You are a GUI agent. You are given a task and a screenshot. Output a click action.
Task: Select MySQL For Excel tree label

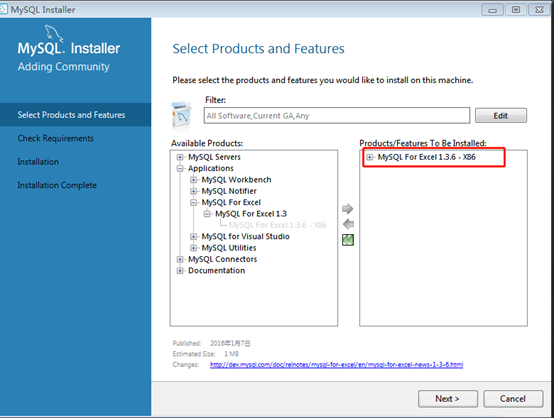[x=231, y=202]
